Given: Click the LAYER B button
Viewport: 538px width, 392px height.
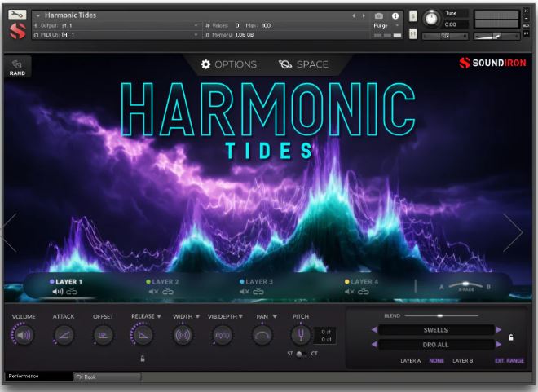Looking at the screenshot, I should coord(462,361).
